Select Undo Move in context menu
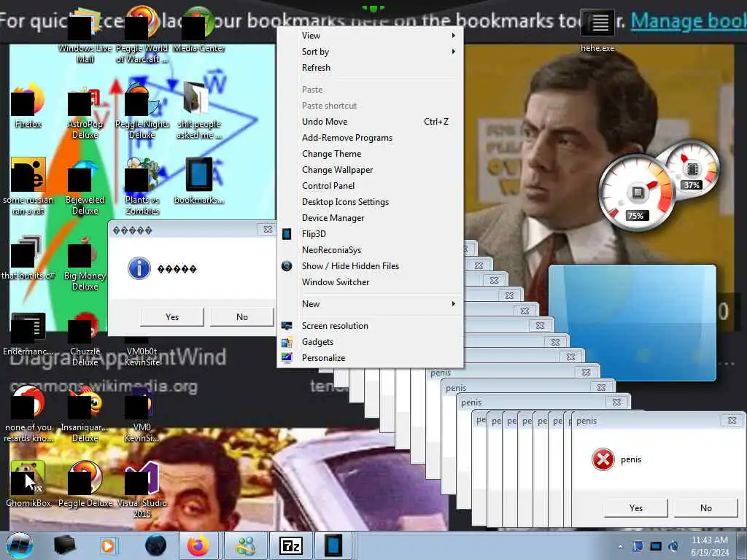Image resolution: width=747 pixels, height=560 pixels. coord(371,122)
